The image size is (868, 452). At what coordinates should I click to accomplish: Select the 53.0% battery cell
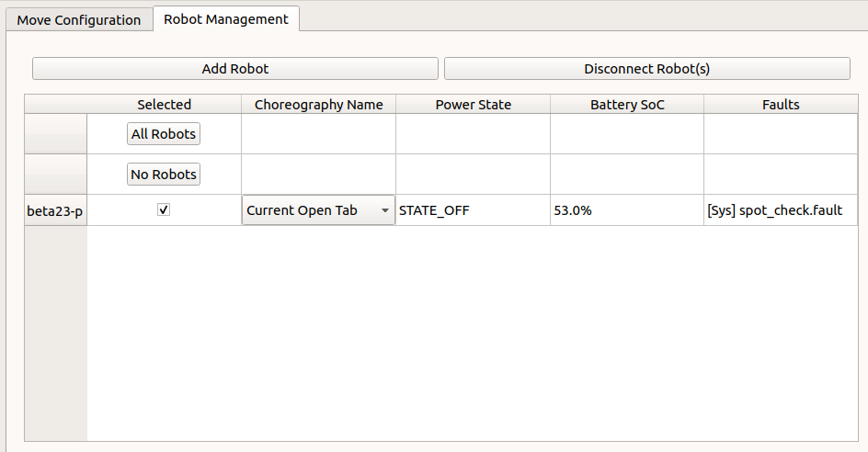(x=627, y=210)
